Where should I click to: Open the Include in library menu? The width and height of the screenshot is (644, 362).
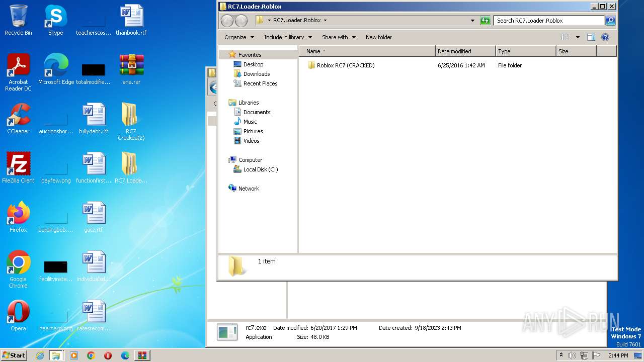click(x=288, y=37)
